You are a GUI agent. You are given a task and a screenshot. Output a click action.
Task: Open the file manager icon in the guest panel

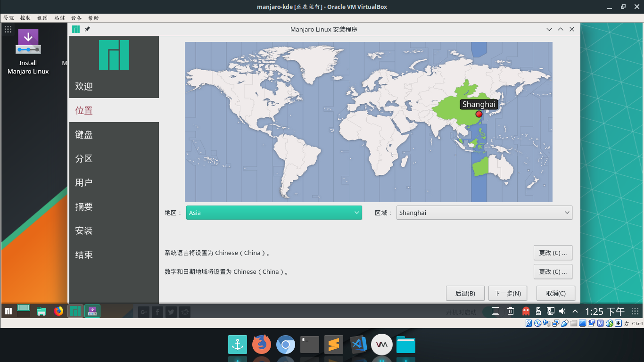41,311
